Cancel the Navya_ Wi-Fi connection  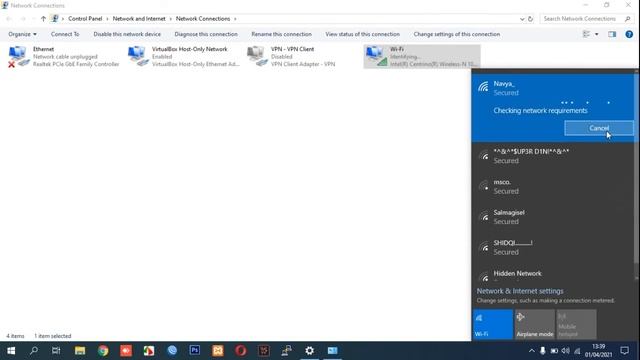[599, 128]
